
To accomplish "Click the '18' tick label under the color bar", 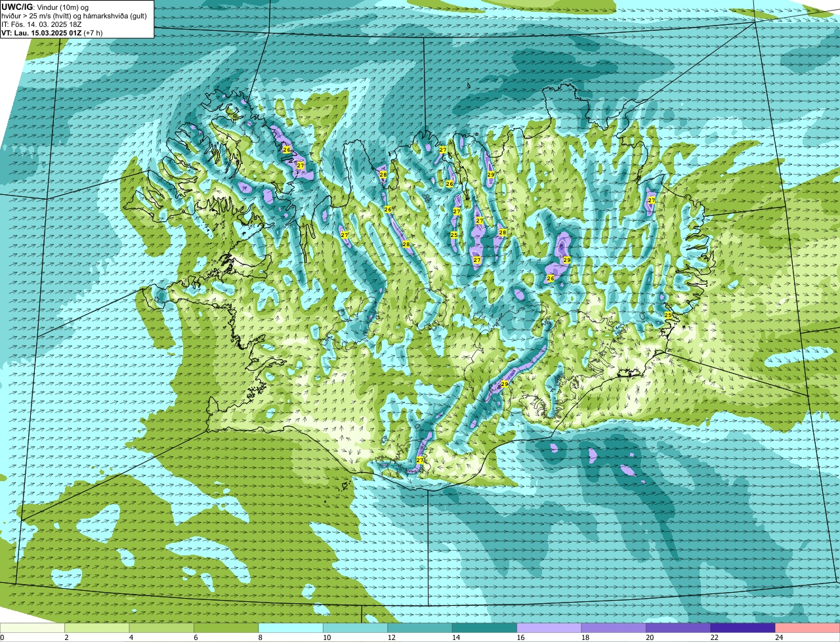I will (x=585, y=637).
